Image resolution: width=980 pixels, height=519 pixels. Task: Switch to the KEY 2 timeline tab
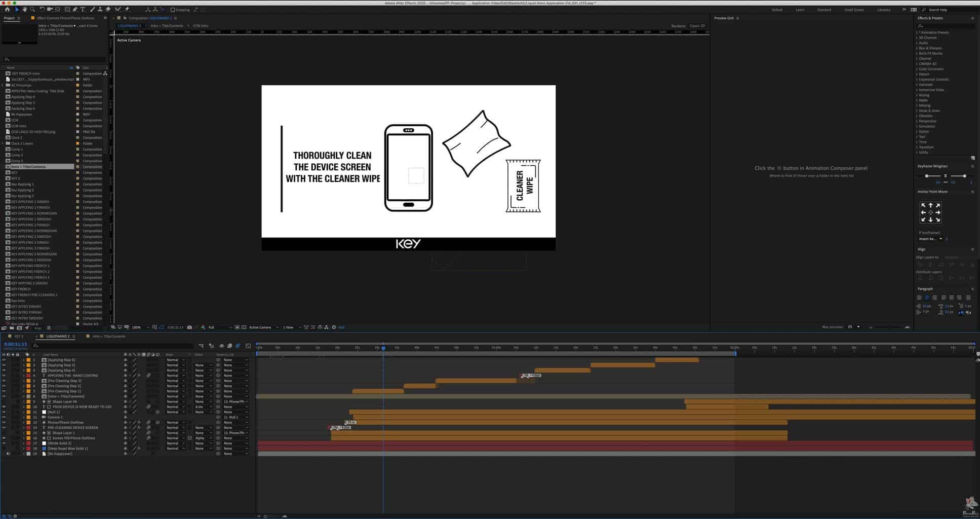point(19,336)
